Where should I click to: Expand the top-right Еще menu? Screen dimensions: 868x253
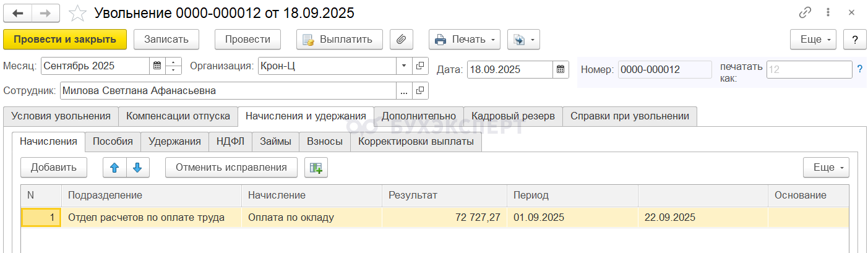pyautogui.click(x=814, y=40)
